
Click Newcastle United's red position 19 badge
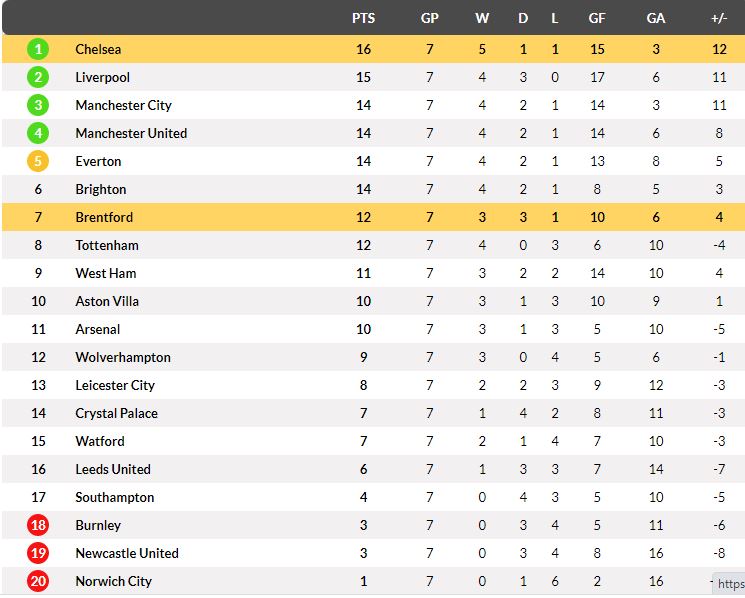click(x=38, y=553)
